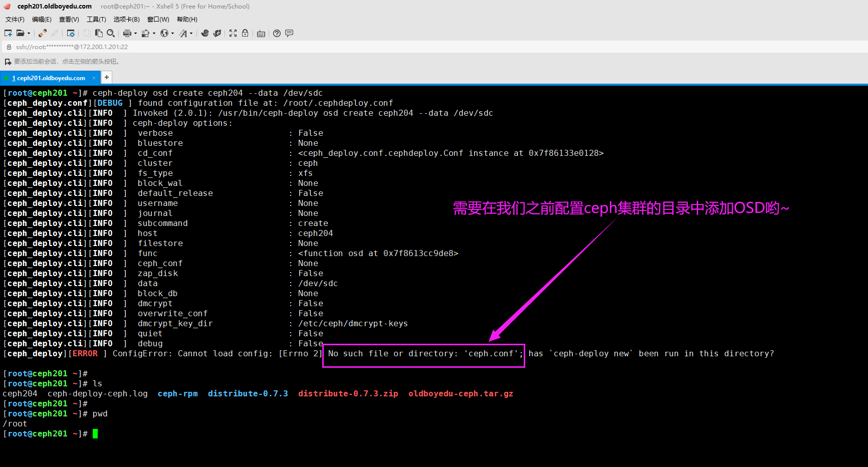Open the 文件(F) menu

[15, 20]
